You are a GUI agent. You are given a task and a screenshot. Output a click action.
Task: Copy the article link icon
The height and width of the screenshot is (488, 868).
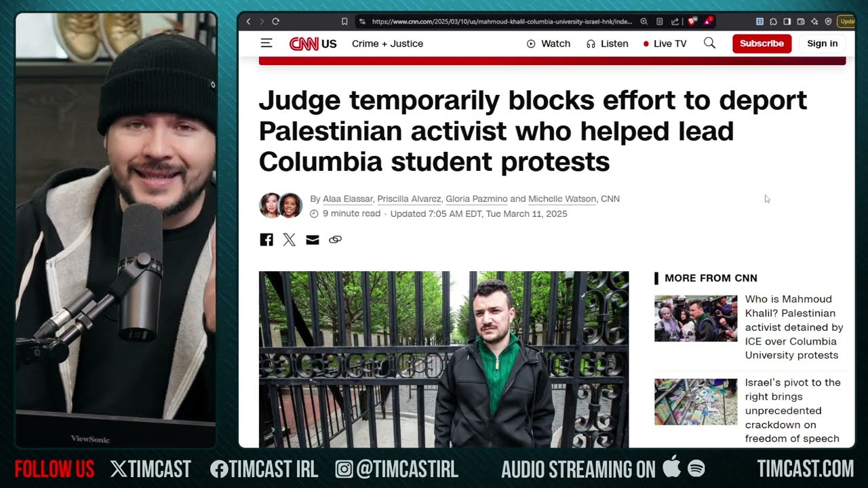tap(335, 240)
